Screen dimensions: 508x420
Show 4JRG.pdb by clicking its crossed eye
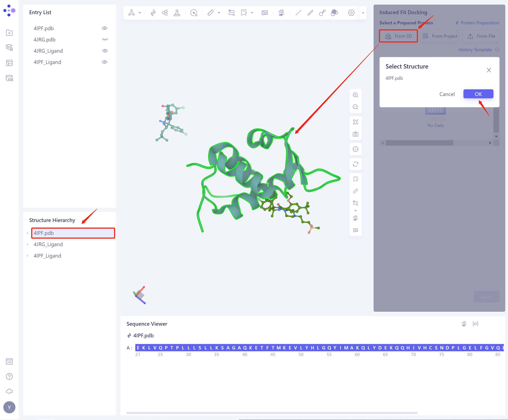(x=104, y=39)
